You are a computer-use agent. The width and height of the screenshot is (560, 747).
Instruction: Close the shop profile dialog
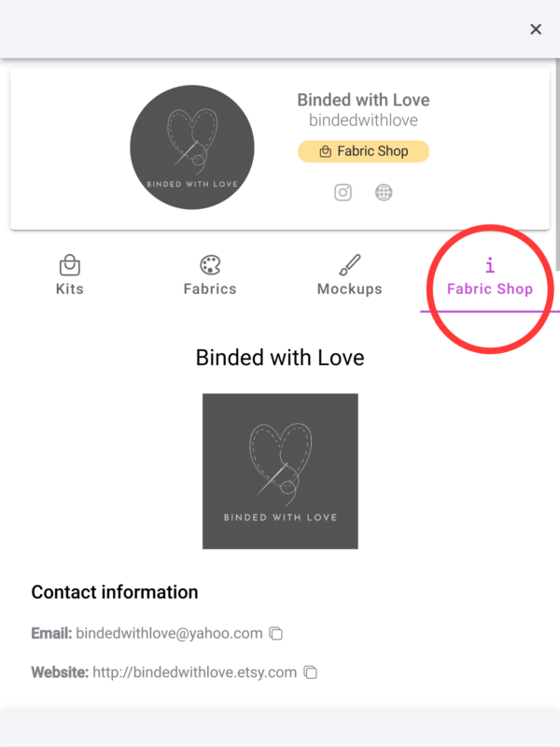coord(536,29)
